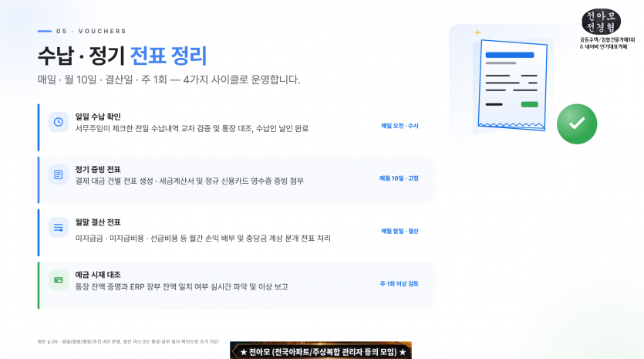The image size is (644, 359).
Task: Select the 정기 증빙 전표 heading
Action: [x=98, y=169]
